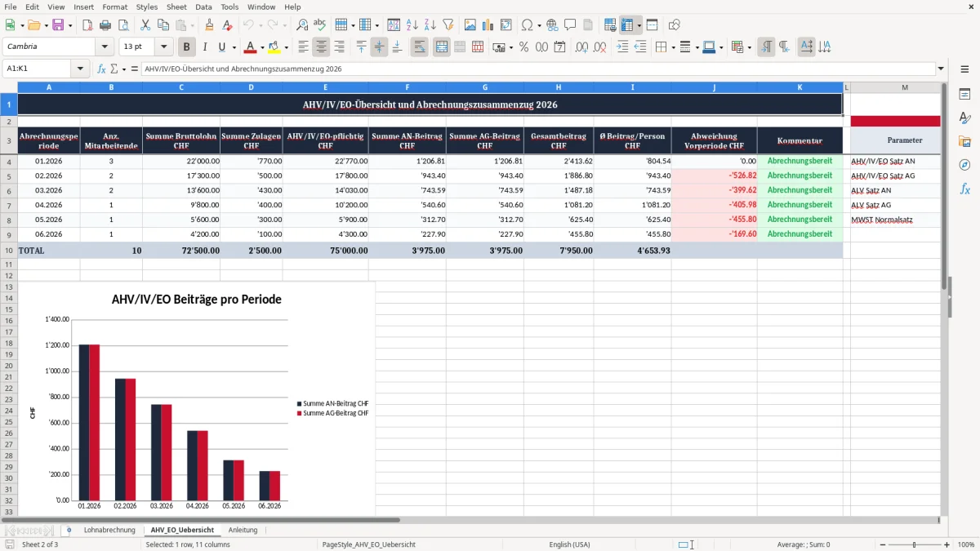Toggle Center Horizontally alignment
Viewport: 980px width, 551px height.
pyautogui.click(x=321, y=47)
